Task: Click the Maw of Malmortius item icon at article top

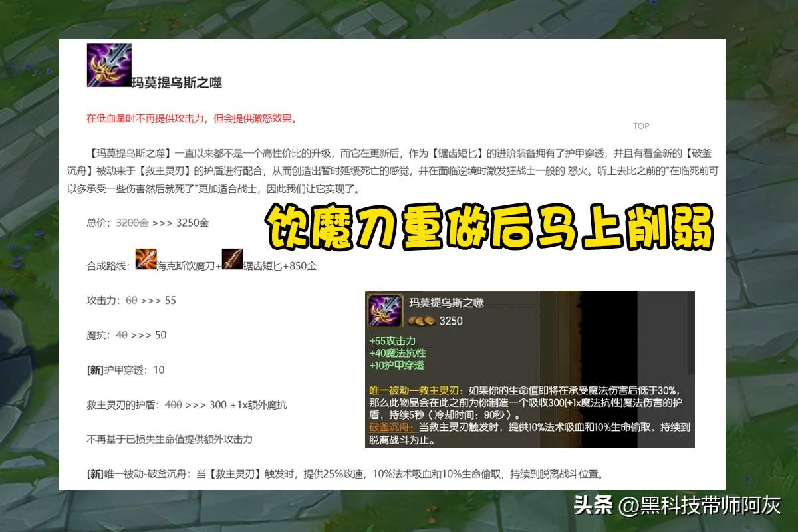Action: coord(109,65)
